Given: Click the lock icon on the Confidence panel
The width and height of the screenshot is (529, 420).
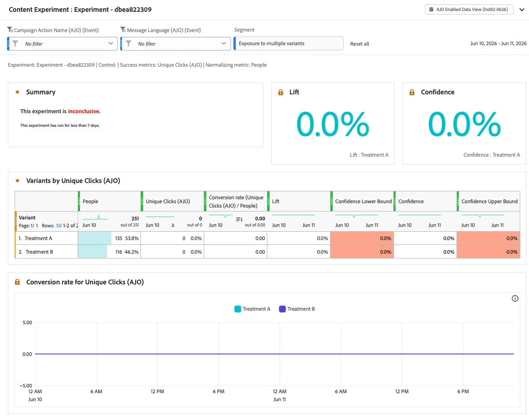Looking at the screenshot, I should click(x=412, y=92).
